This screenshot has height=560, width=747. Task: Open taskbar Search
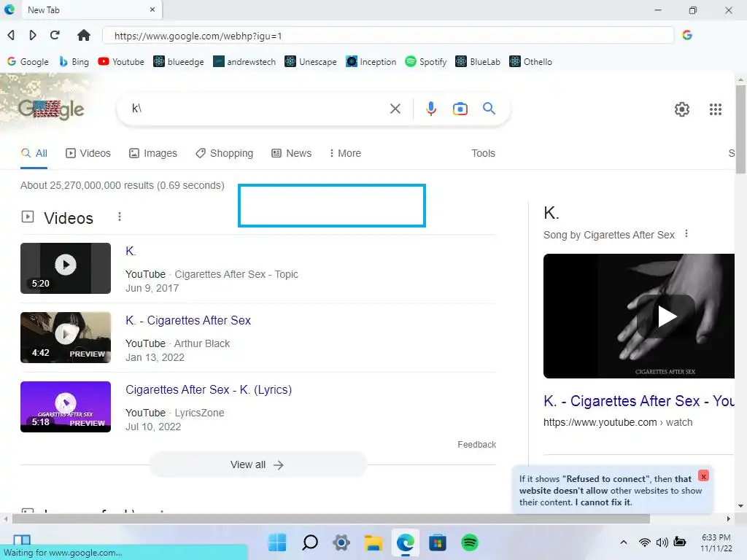click(310, 542)
